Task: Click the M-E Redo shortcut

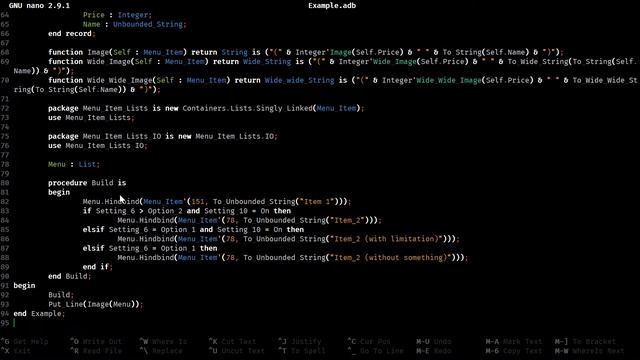Action: [434, 351]
